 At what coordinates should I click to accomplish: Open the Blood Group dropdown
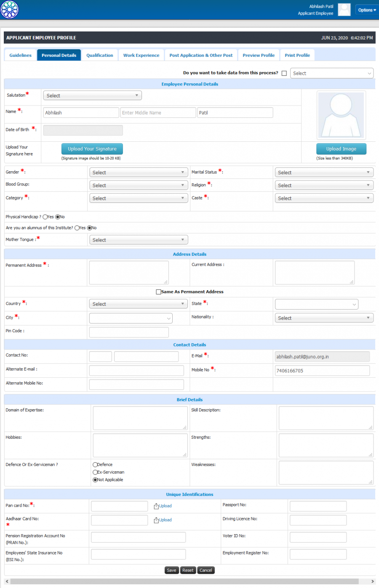click(x=139, y=185)
